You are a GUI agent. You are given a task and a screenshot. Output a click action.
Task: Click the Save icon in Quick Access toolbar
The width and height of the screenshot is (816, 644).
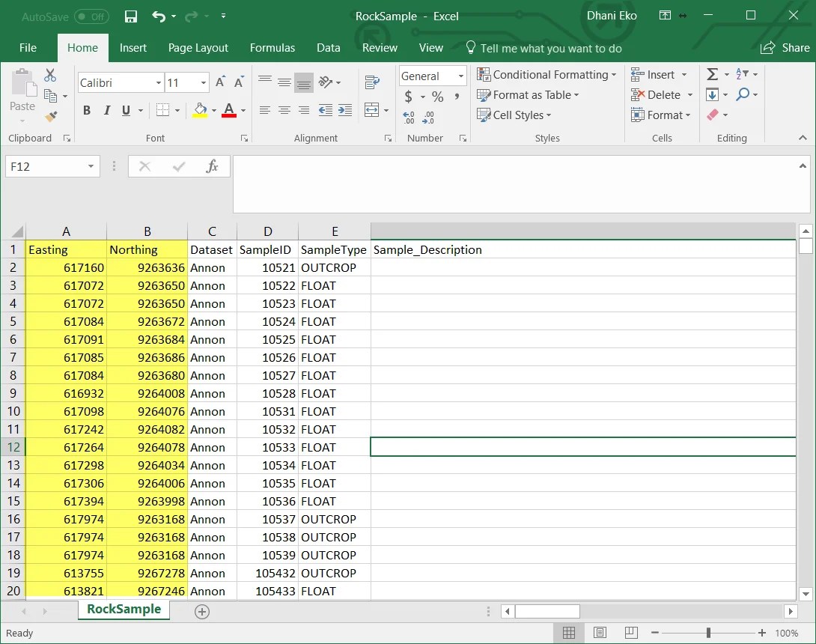click(x=130, y=16)
